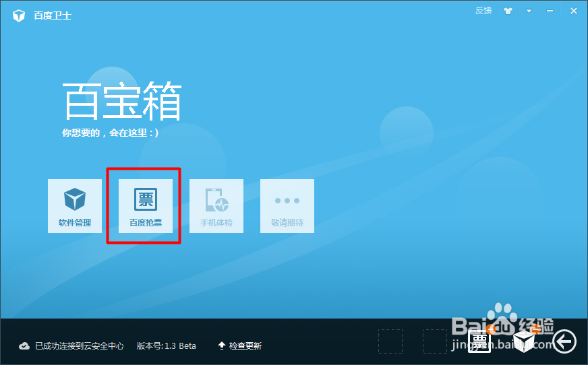The image size is (588, 365).
Task: Click the 百度卫士 title text
Action: click(53, 15)
